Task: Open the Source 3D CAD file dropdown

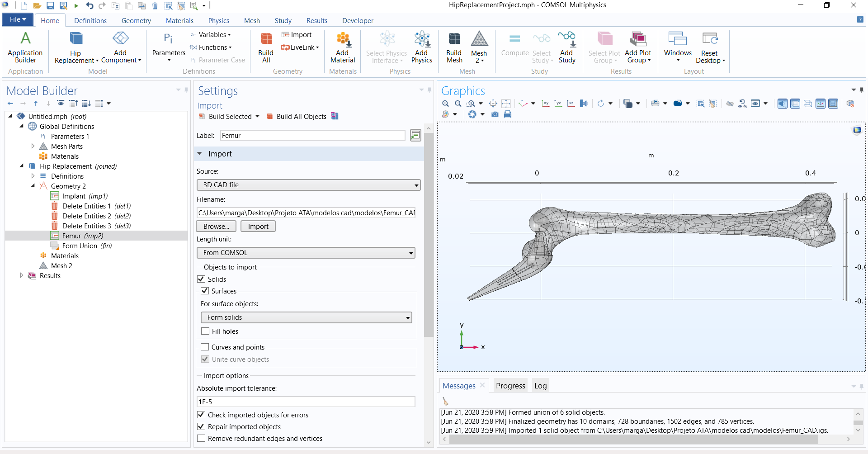Action: (308, 185)
